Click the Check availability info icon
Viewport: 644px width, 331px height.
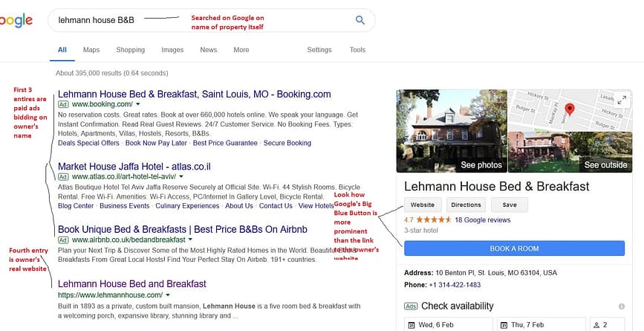pyautogui.click(x=622, y=306)
